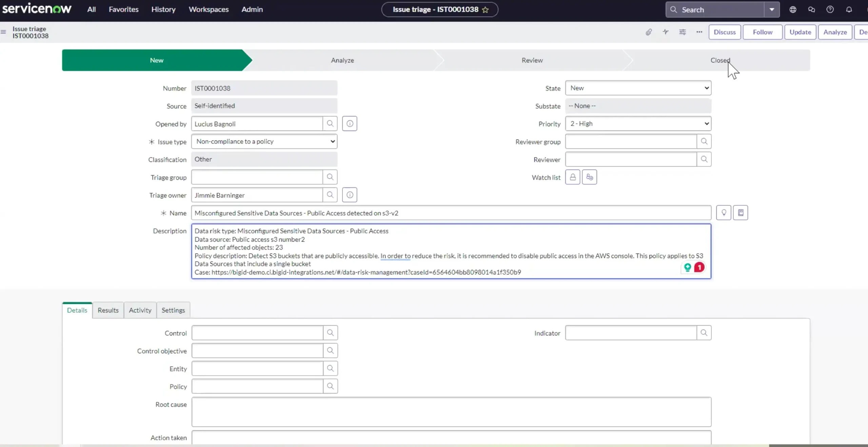Screen dimensions: 868x447
Task: Open the Workspaces menu
Action: point(209,10)
